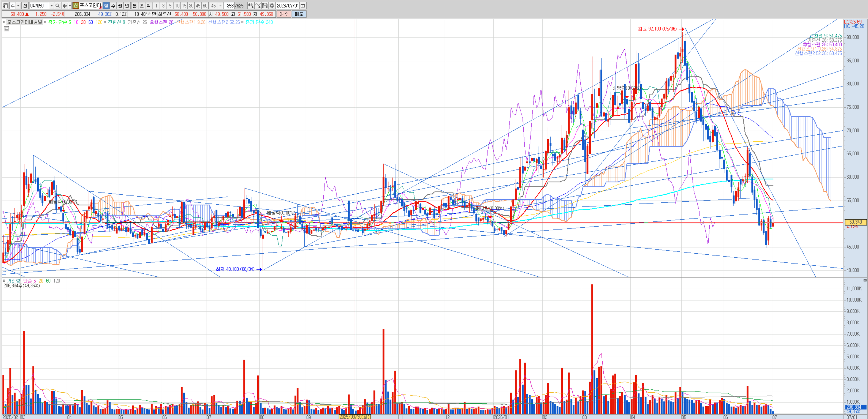Click the red 20 moving average legend
This screenshot has width=868, height=419.
click(x=83, y=22)
